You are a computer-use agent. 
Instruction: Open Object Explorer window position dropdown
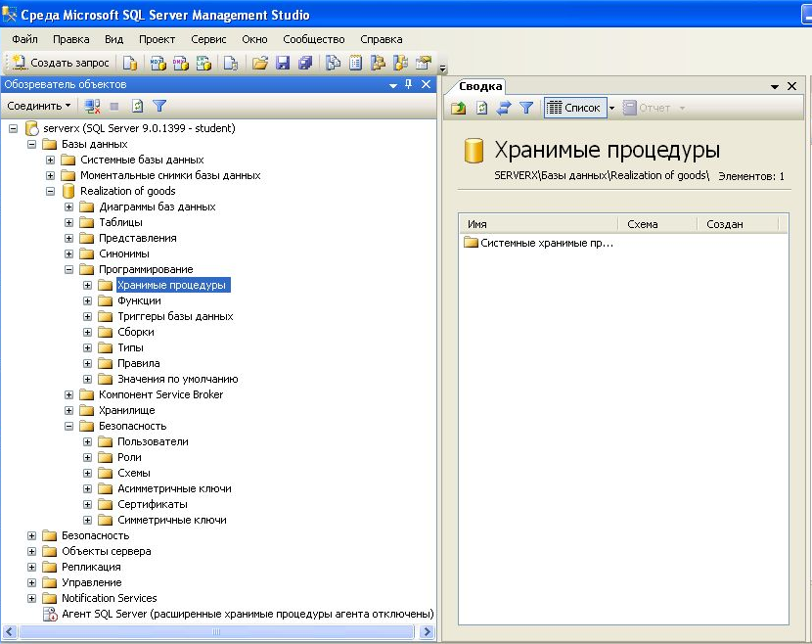pyautogui.click(x=393, y=85)
